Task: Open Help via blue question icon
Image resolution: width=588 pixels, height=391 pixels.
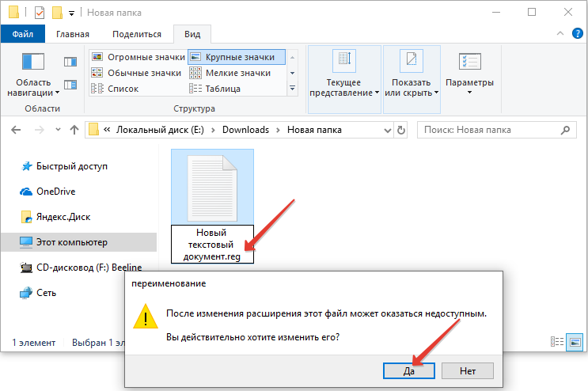Action: [578, 33]
